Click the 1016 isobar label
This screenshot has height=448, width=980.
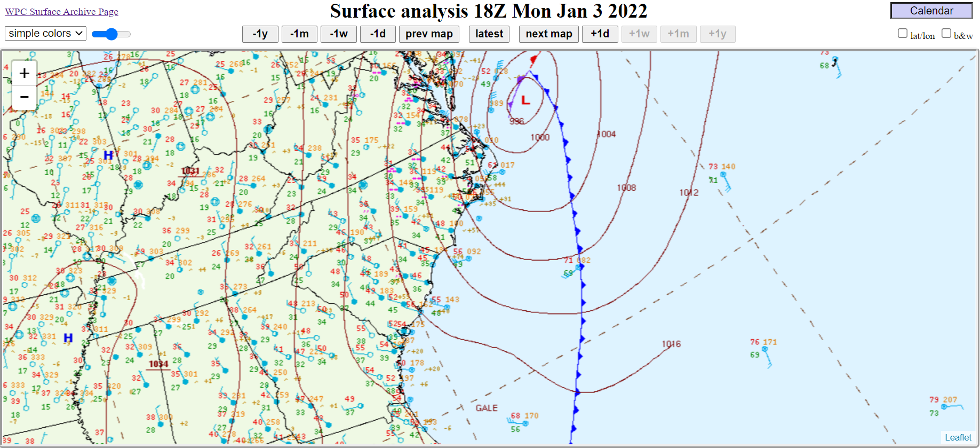coord(671,344)
